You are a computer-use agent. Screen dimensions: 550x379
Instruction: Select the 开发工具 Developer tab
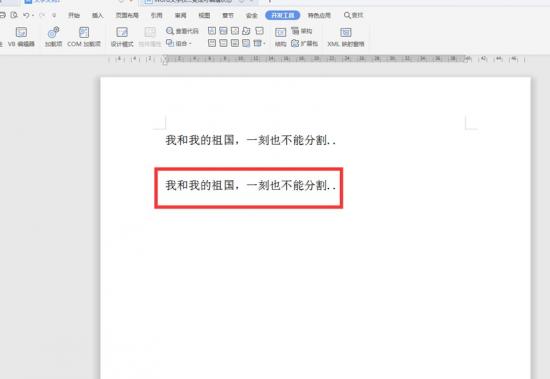tap(282, 15)
